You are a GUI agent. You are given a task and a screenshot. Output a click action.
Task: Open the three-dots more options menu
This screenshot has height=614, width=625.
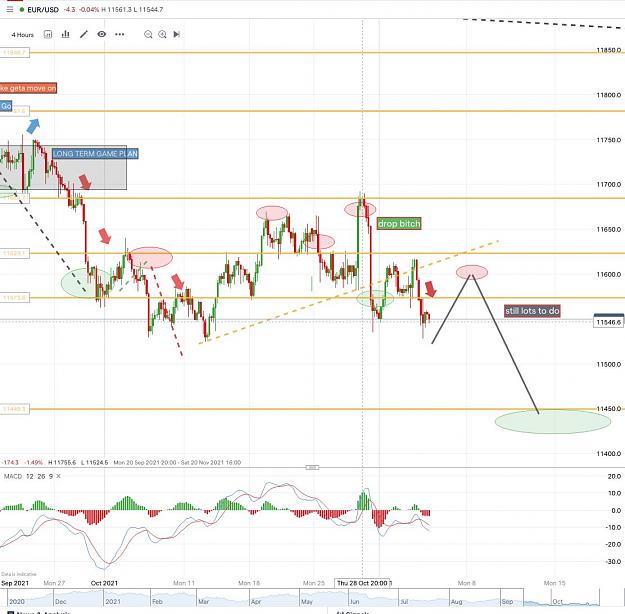(120, 34)
